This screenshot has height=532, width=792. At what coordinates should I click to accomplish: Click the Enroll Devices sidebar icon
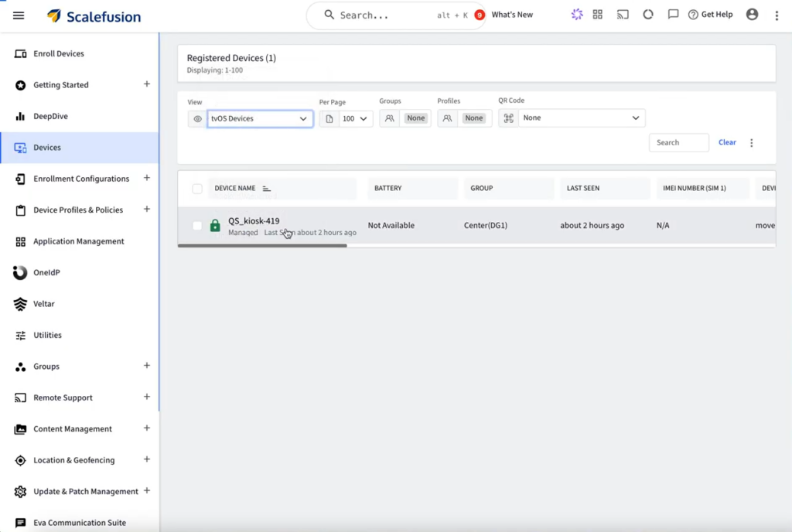tap(20, 53)
